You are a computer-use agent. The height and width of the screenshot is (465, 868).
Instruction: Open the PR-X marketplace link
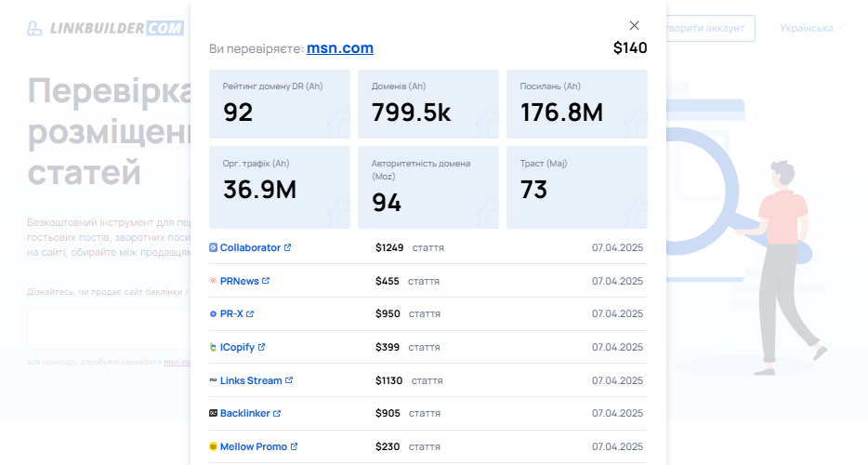point(231,313)
